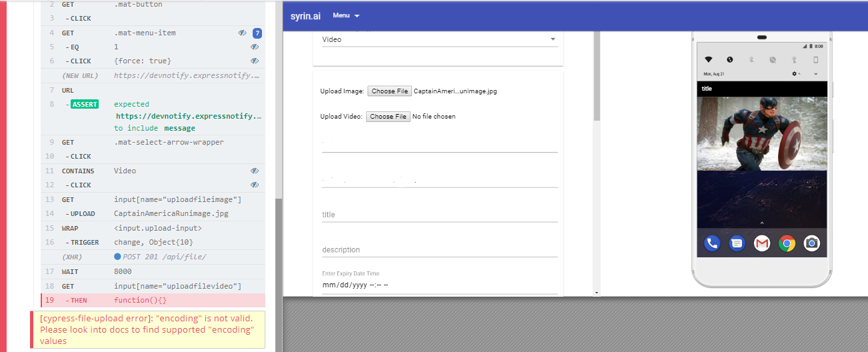Select the POST 201 /api/file/ entry
This screenshot has width=868, height=352.
click(153, 257)
